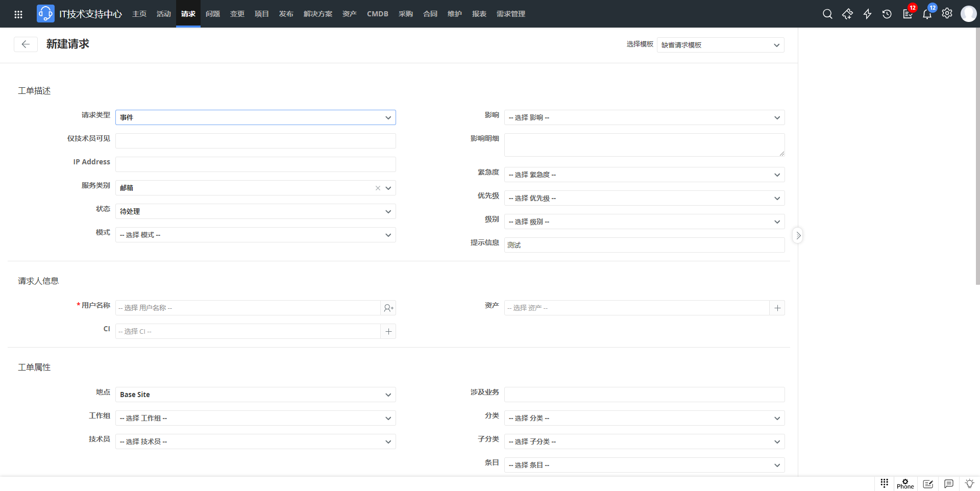
Task: Open the 地点 dropdown showing Base Site
Action: point(256,395)
